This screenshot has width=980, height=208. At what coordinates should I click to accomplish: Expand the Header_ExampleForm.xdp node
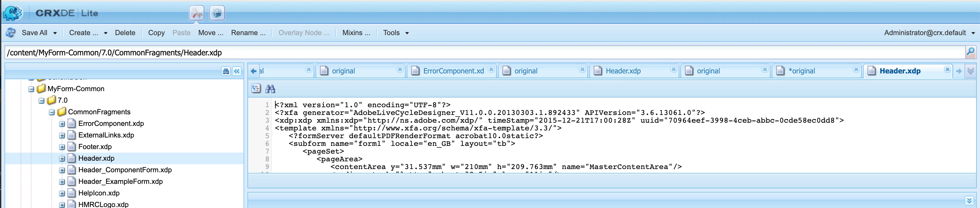(62, 182)
